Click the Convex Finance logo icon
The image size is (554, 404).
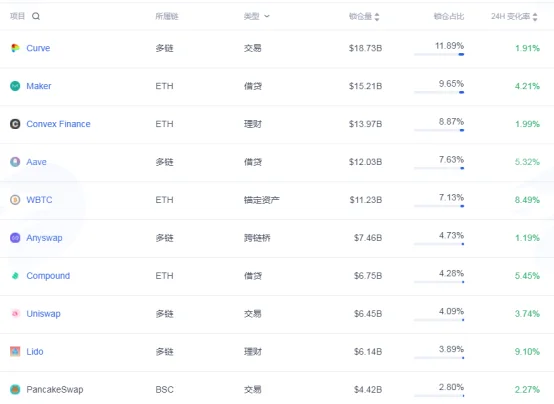tap(15, 124)
